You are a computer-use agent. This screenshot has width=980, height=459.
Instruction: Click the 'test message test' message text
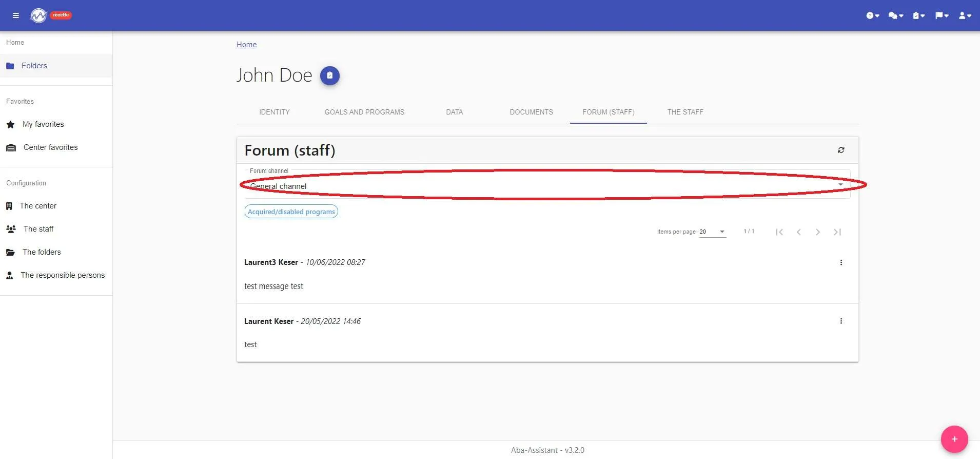(x=273, y=286)
